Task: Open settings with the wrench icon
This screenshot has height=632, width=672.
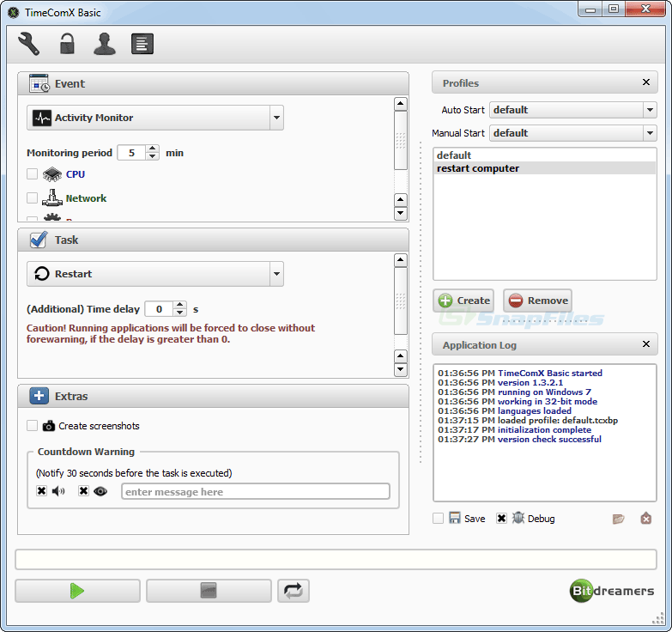Action: pos(28,44)
